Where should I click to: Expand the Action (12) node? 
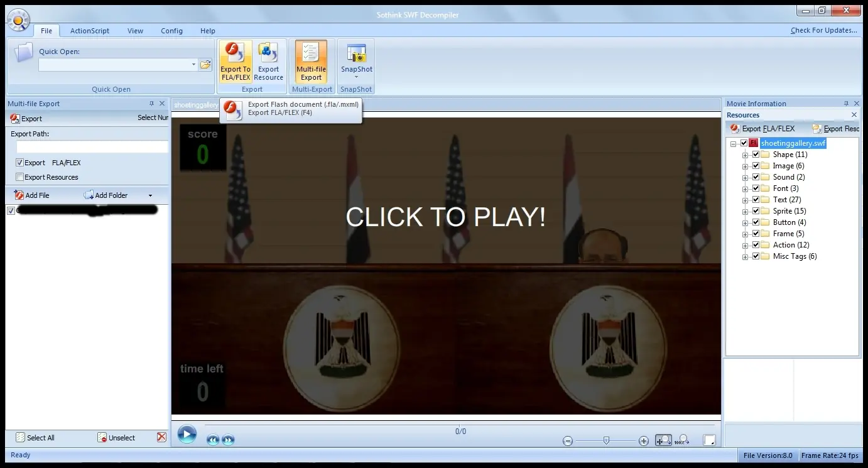(746, 245)
